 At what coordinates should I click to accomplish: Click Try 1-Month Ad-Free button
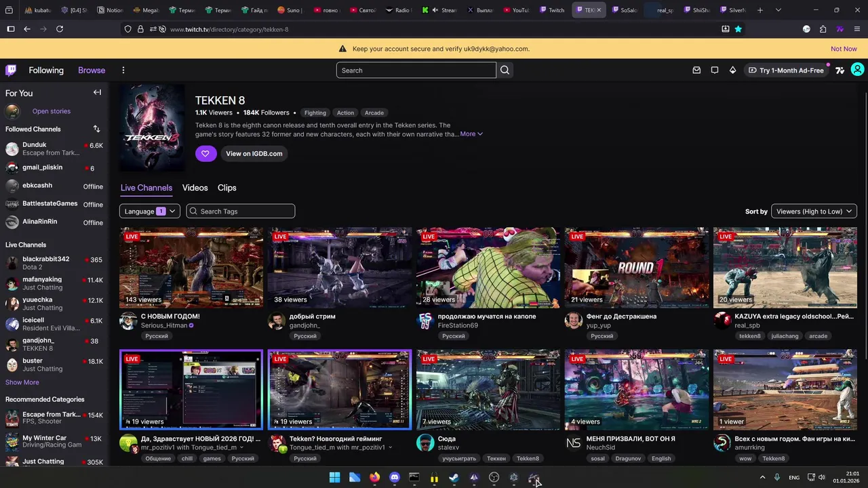786,70
